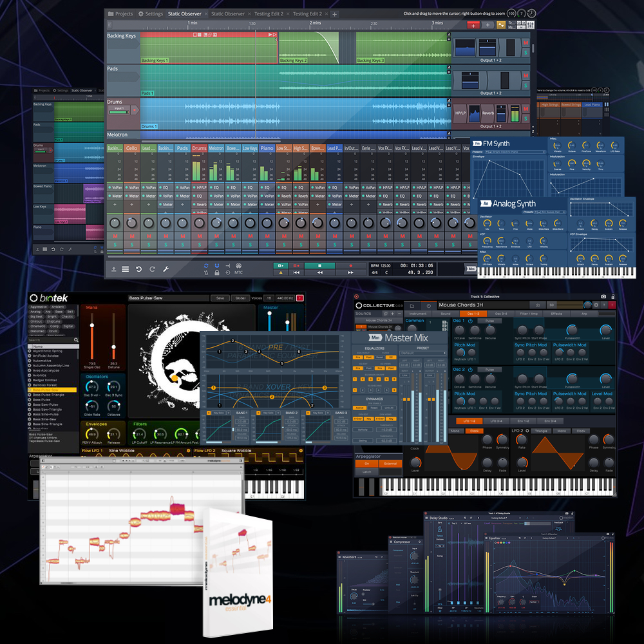Open the Input 1 selector on the Drums track

click(119, 110)
